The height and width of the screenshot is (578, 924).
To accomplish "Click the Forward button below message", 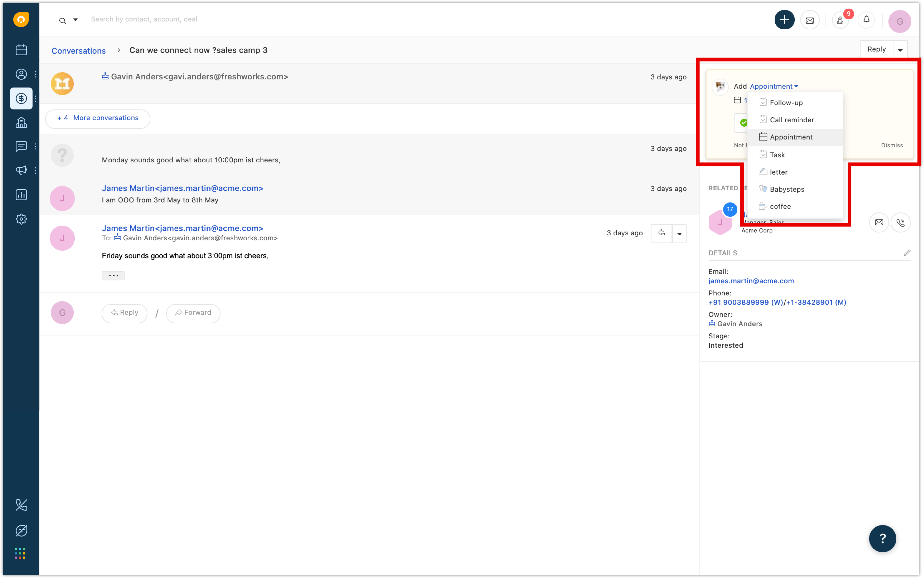I will [193, 313].
